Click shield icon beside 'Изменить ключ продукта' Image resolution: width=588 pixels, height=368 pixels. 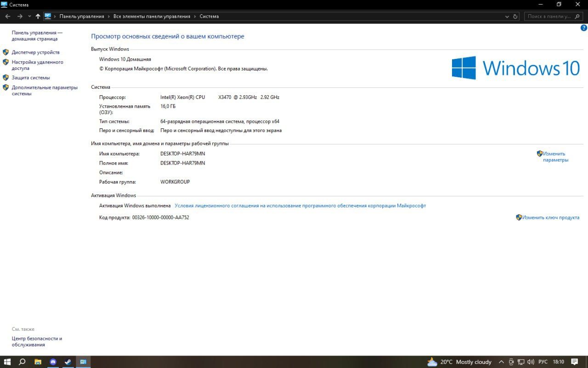[519, 218]
